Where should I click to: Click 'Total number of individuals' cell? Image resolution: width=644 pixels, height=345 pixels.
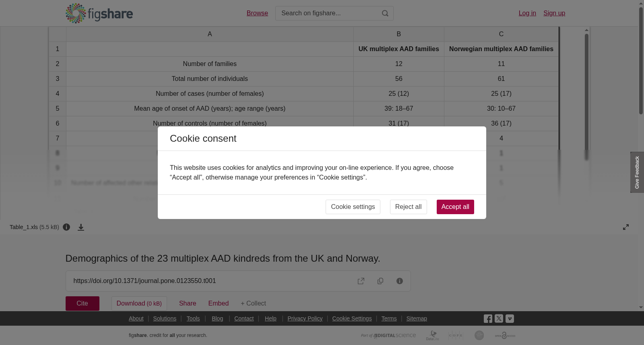tap(210, 79)
